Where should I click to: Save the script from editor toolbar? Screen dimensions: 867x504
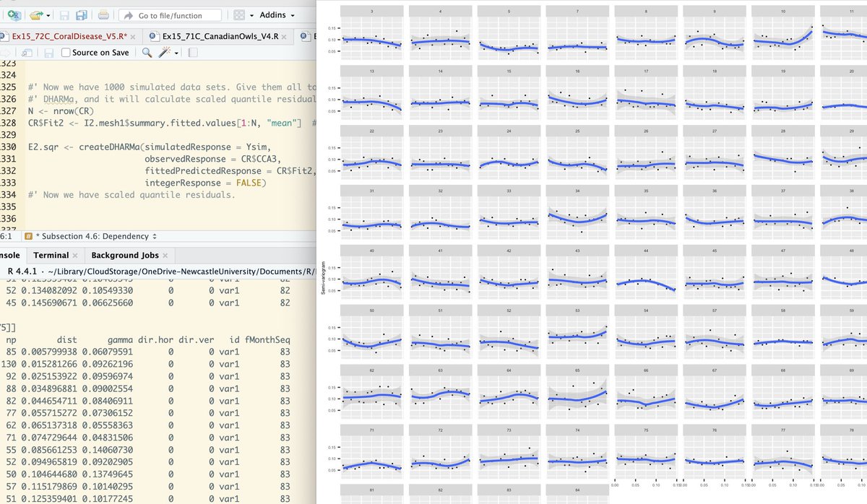(x=49, y=53)
